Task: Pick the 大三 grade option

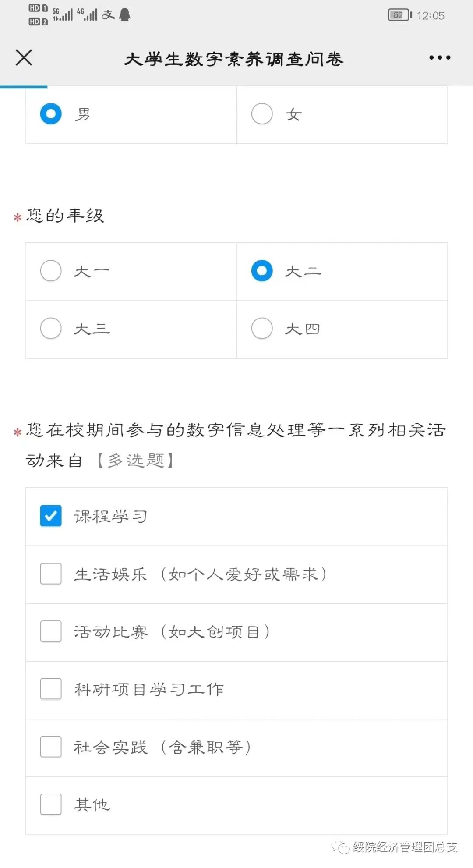Action: [x=51, y=329]
